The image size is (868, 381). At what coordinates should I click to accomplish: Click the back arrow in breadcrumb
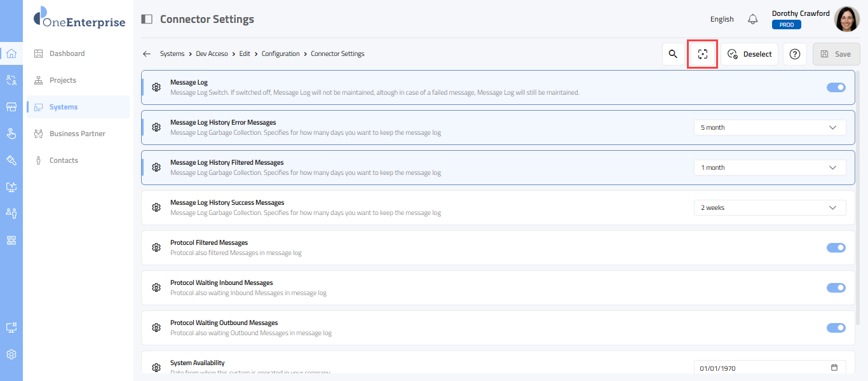[x=147, y=54]
